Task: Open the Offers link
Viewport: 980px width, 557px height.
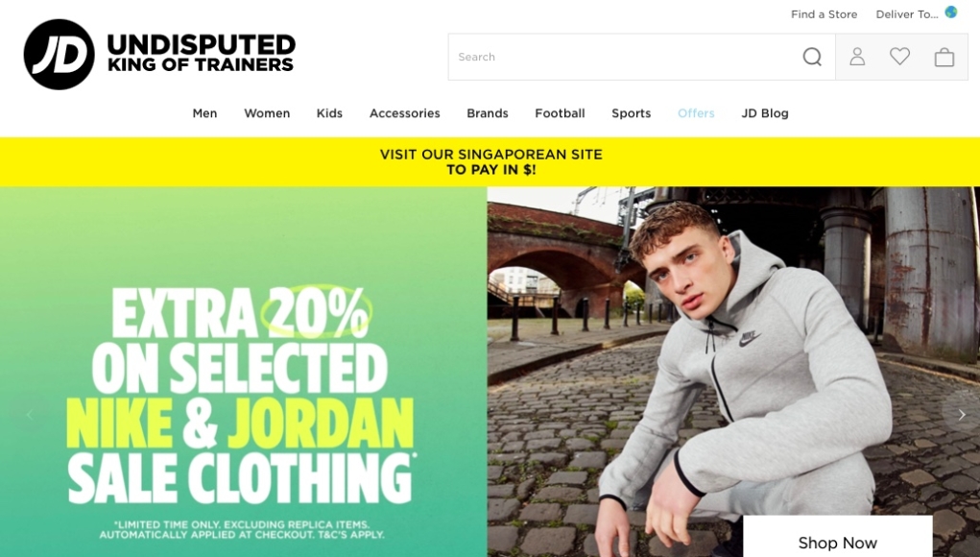Action: 696,113
